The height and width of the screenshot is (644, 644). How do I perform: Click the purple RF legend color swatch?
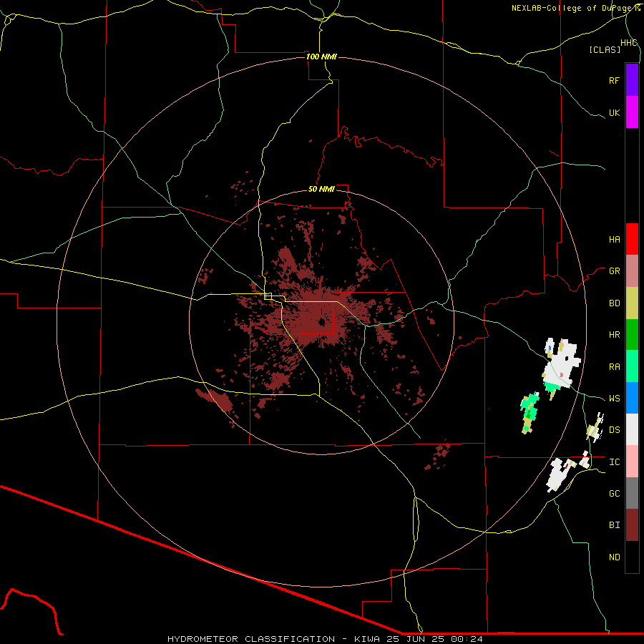pos(632,79)
